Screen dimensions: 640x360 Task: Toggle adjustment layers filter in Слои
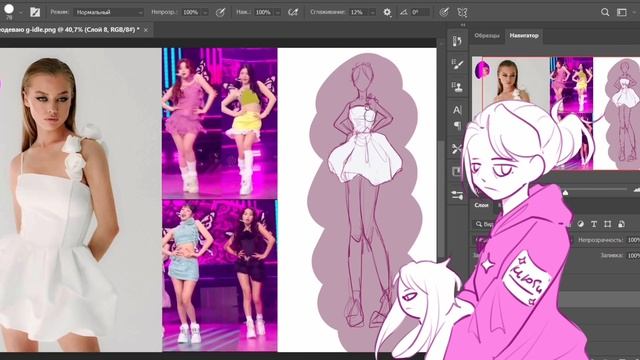pos(580,224)
